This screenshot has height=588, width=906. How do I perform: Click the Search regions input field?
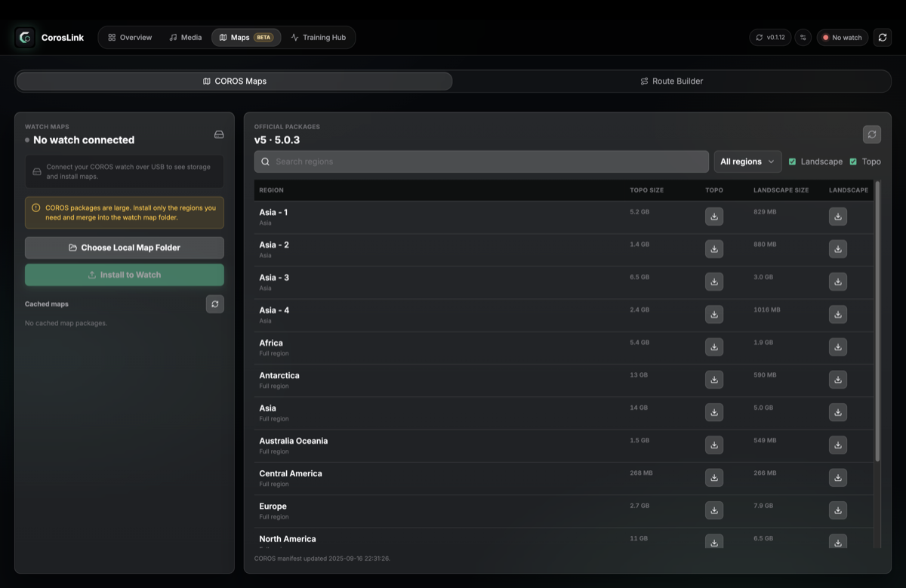482,162
